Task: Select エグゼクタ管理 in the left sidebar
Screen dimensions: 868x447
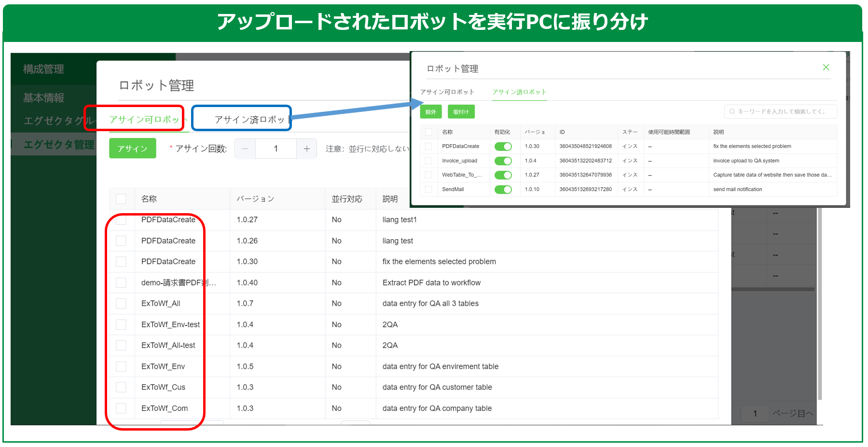Action: point(59,145)
